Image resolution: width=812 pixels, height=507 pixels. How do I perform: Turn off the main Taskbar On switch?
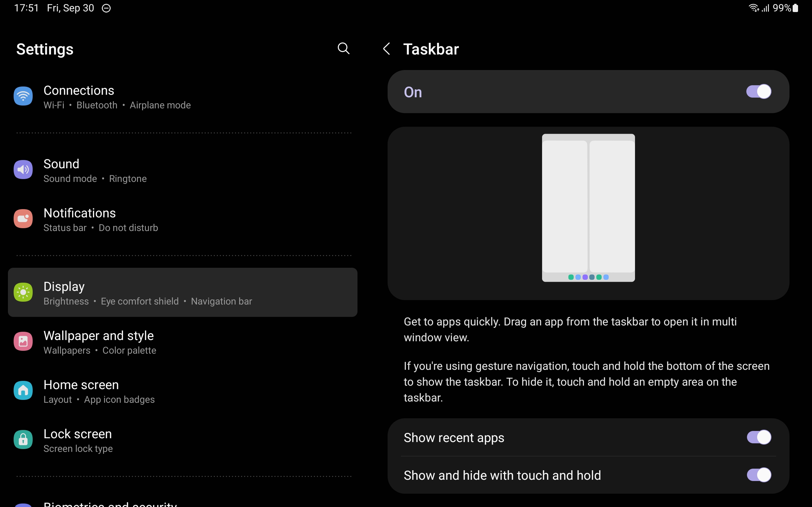click(x=758, y=92)
